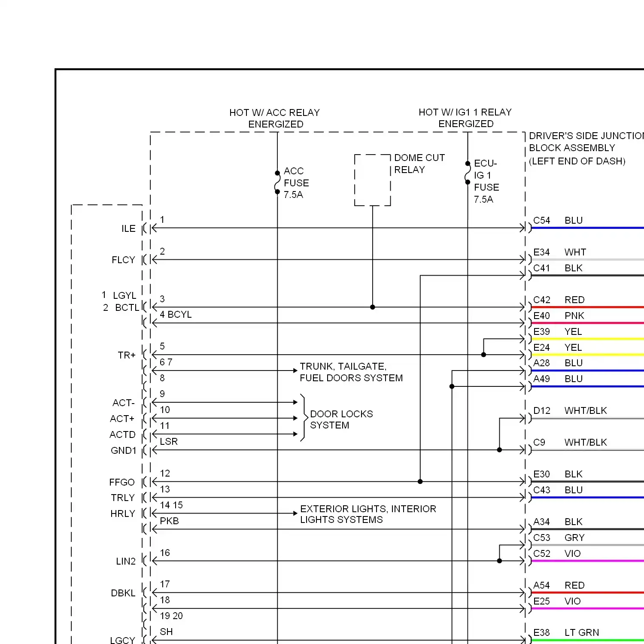Viewport: 644px width, 644px height.
Task: Click the ACT- terminal label
Action: [x=124, y=403]
